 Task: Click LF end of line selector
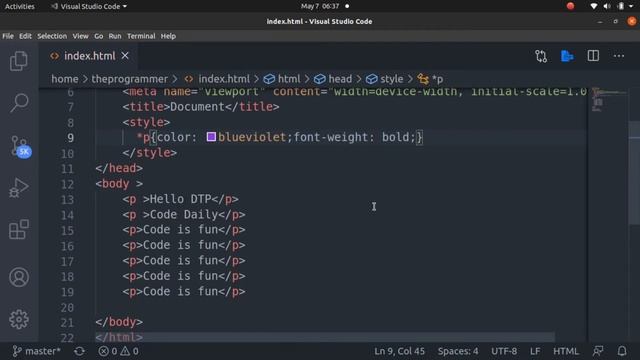pyautogui.click(x=535, y=351)
